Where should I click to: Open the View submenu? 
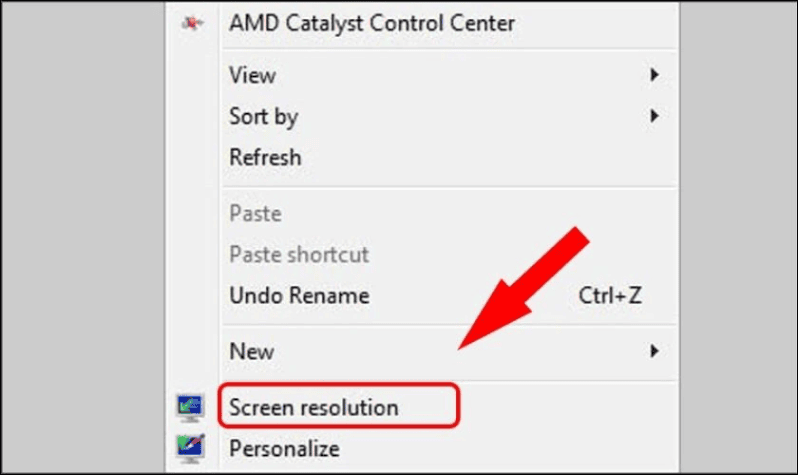252,75
